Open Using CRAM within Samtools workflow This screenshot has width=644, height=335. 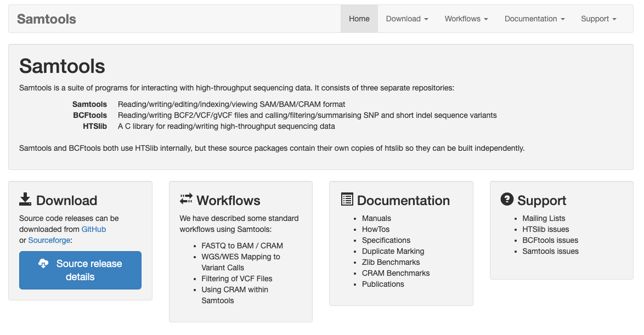point(235,295)
